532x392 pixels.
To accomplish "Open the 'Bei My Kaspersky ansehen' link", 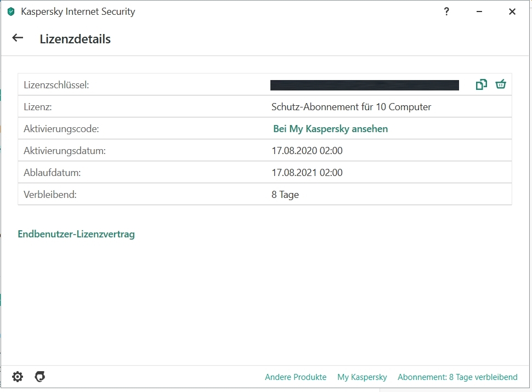I will (x=331, y=129).
